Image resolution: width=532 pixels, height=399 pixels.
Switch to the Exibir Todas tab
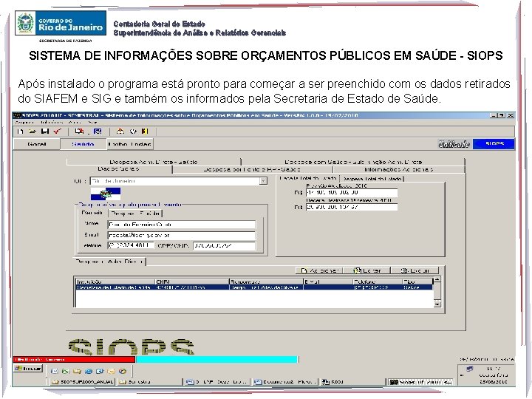(x=129, y=144)
